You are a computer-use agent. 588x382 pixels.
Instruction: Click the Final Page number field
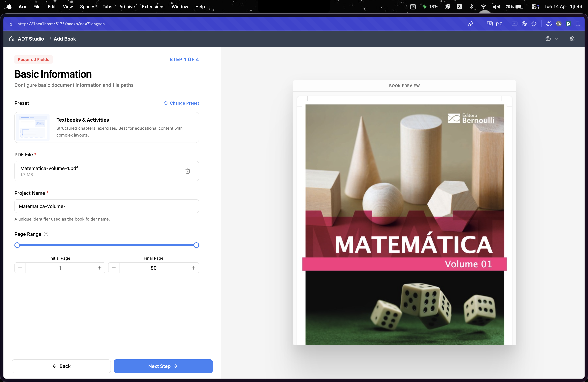coord(154,268)
